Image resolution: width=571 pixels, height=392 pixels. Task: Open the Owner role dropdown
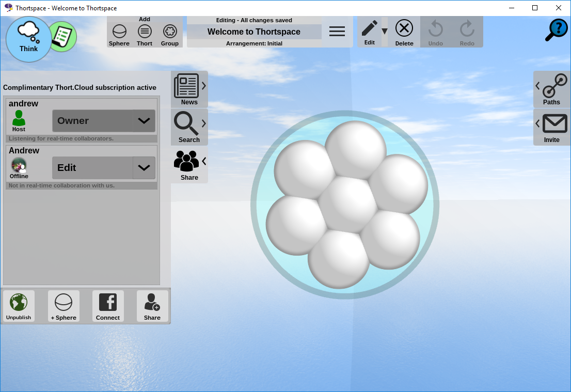(x=104, y=120)
